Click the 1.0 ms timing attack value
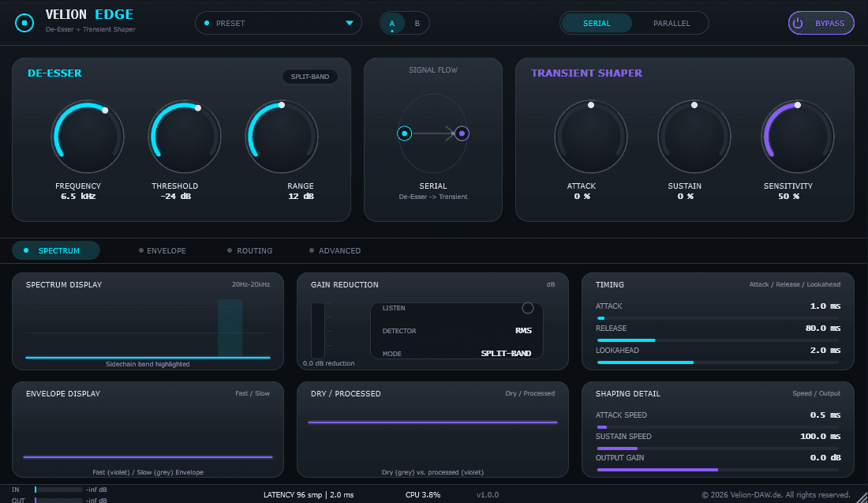This screenshot has height=503, width=868. pos(825,306)
